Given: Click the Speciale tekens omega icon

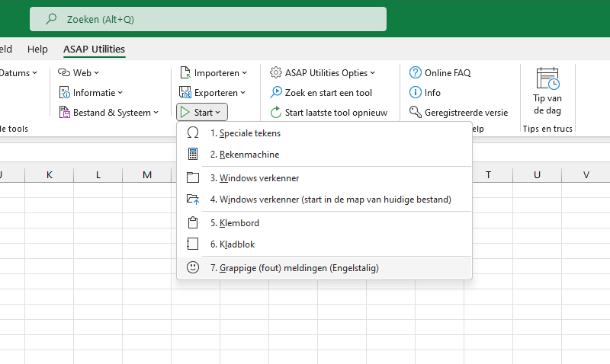Looking at the screenshot, I should 193,133.
